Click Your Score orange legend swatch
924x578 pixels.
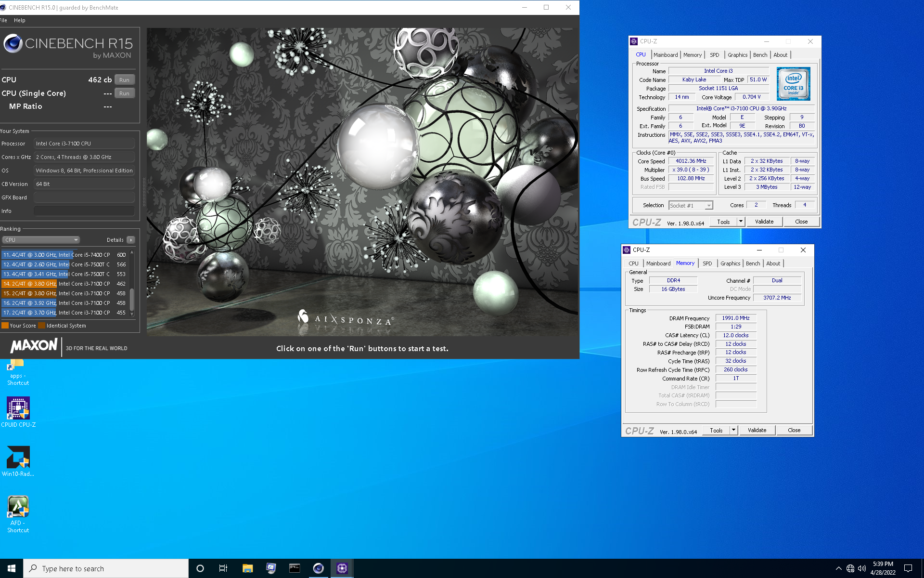[5, 326]
